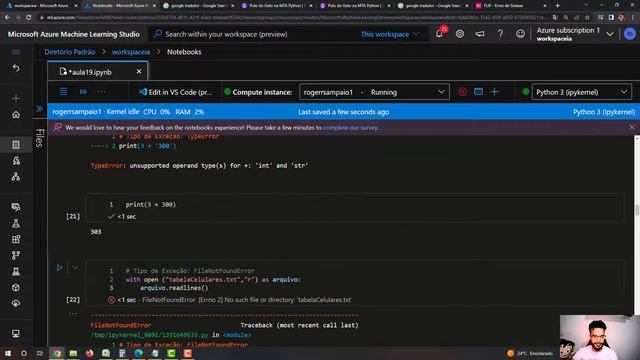
Task: Click the notebook vertical scrollbar
Action: [637, 210]
